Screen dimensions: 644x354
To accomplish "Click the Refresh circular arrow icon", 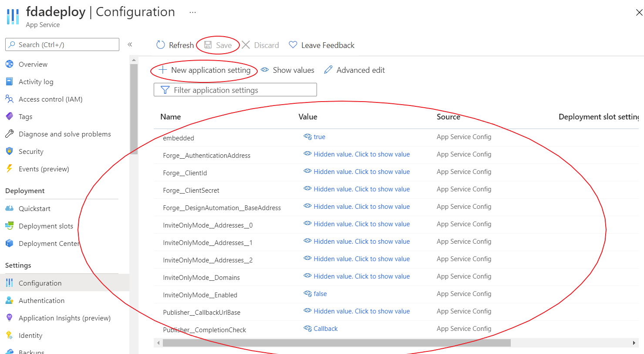I will click(x=161, y=45).
